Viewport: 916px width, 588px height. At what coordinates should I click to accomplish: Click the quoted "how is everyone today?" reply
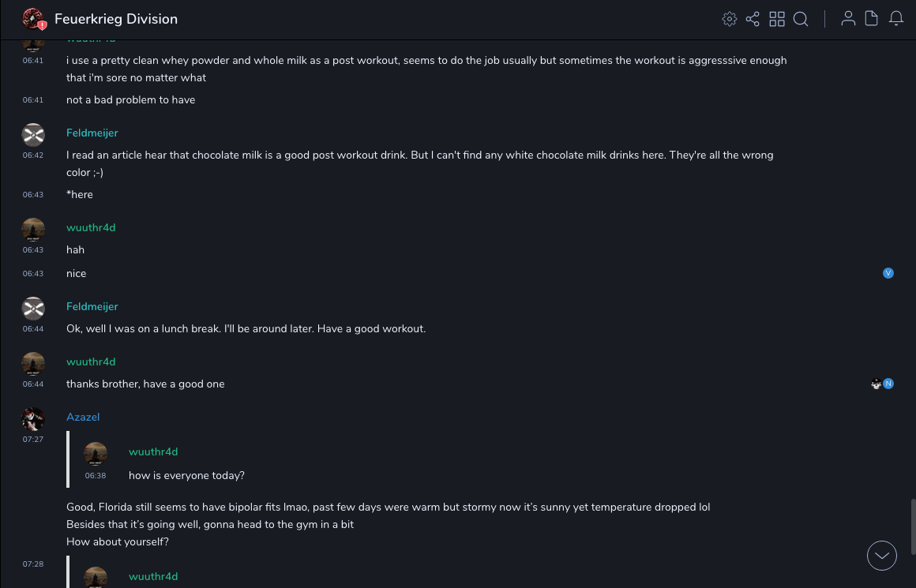[186, 475]
